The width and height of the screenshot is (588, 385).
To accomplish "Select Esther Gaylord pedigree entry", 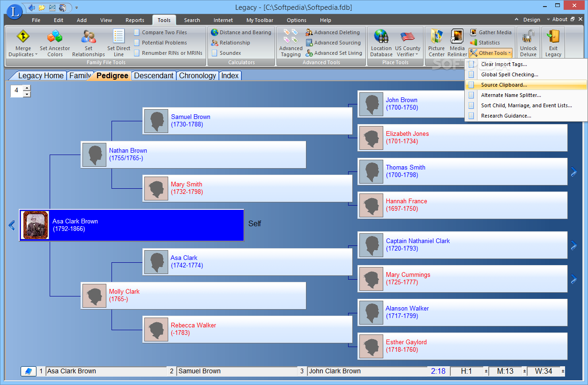I will tap(462, 346).
